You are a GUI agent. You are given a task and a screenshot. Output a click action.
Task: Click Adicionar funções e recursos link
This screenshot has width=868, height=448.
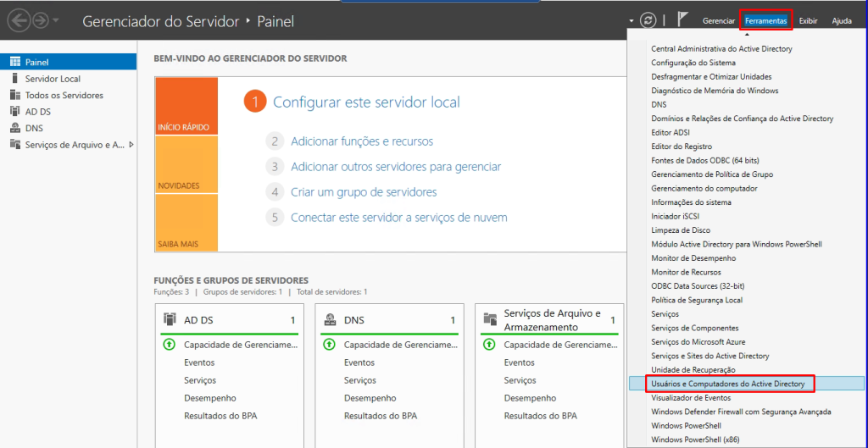[362, 141]
